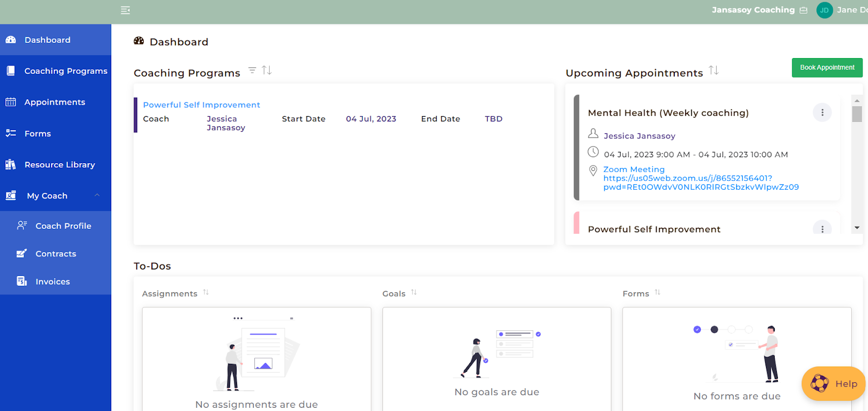Click the person icon beside Jessica Jansasoy
Screen dimensions: 868x411
point(593,133)
